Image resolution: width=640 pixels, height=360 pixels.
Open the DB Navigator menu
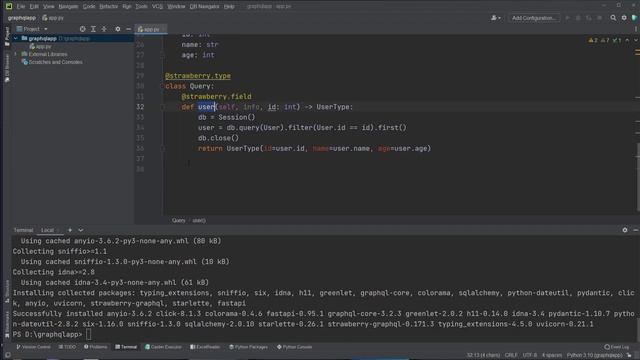click(x=204, y=7)
